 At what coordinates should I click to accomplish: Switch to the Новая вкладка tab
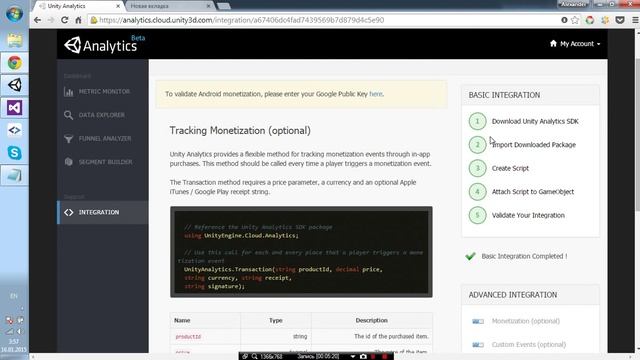tap(168, 6)
